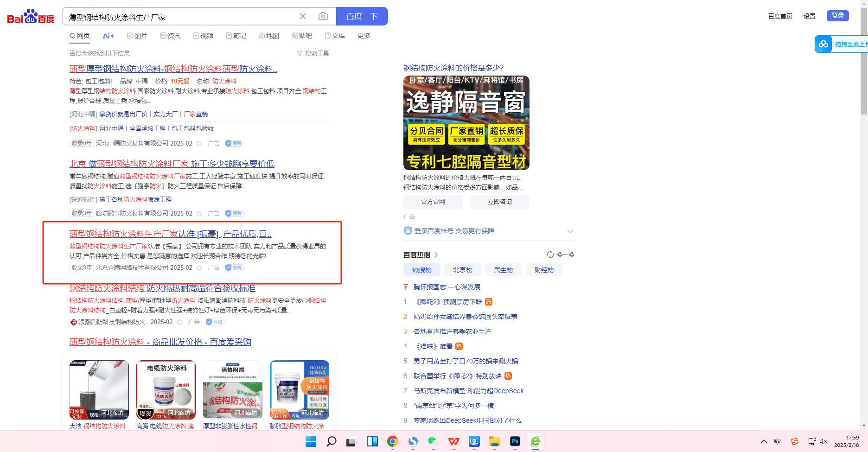Open the search tools filter
This screenshot has height=452, width=868.
point(313,53)
